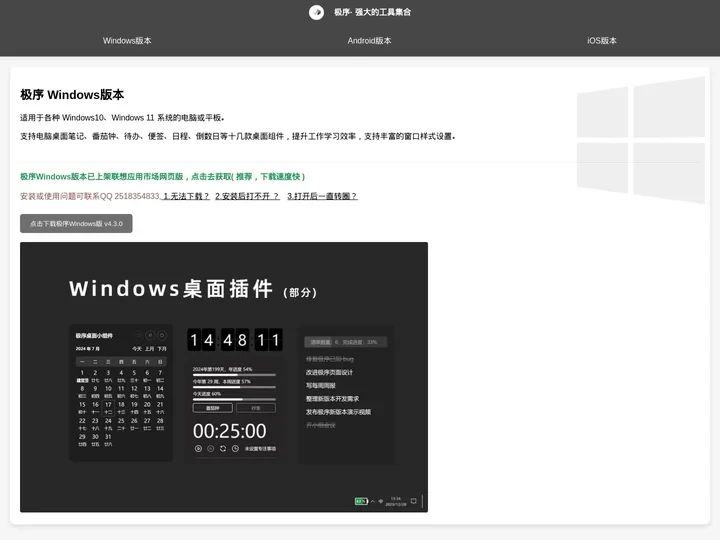Open the Android版本 tab

pos(369,40)
